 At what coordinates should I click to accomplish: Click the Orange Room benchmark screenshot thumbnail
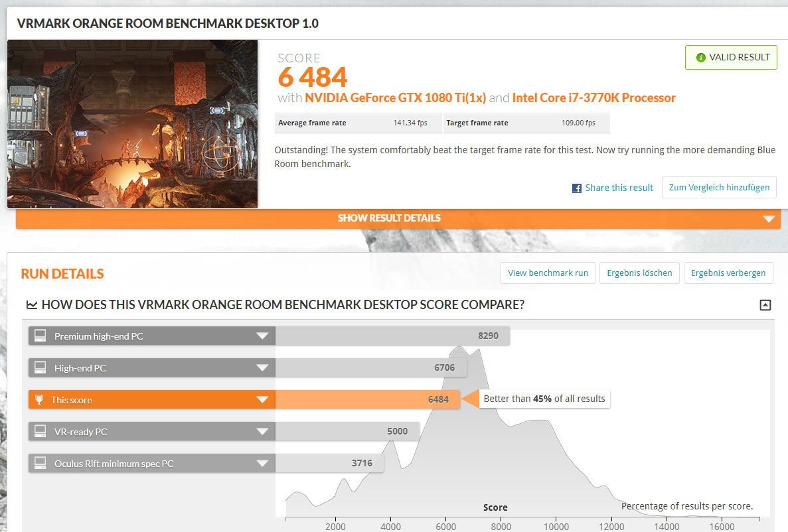pos(132,124)
